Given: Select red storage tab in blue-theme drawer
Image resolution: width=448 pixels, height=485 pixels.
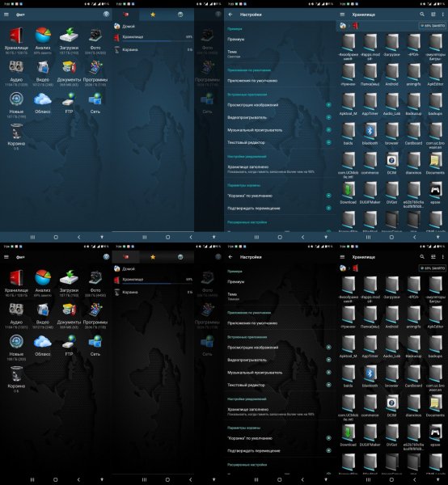Looking at the screenshot, I should (x=125, y=15).
